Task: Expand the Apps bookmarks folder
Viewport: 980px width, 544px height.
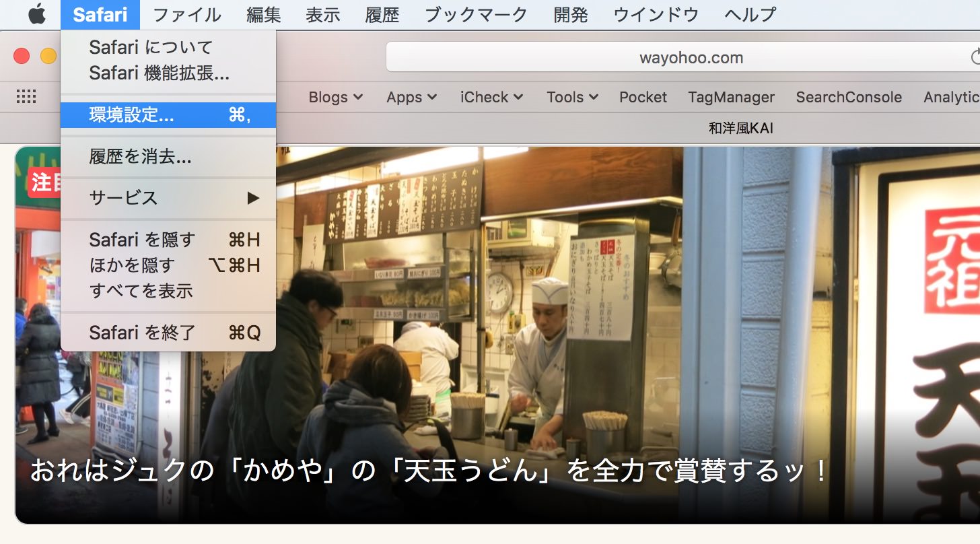Action: [x=412, y=97]
